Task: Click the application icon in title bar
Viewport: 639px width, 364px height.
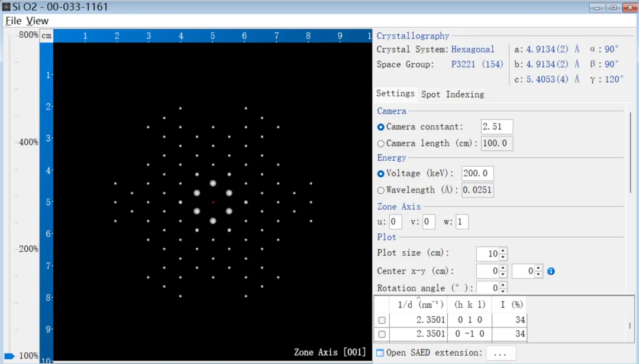Action: pyautogui.click(x=6, y=6)
